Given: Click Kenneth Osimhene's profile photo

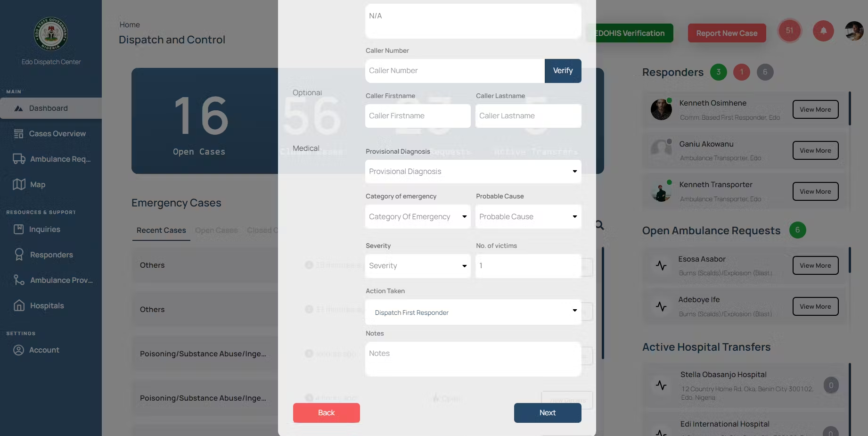Looking at the screenshot, I should click(x=661, y=109).
